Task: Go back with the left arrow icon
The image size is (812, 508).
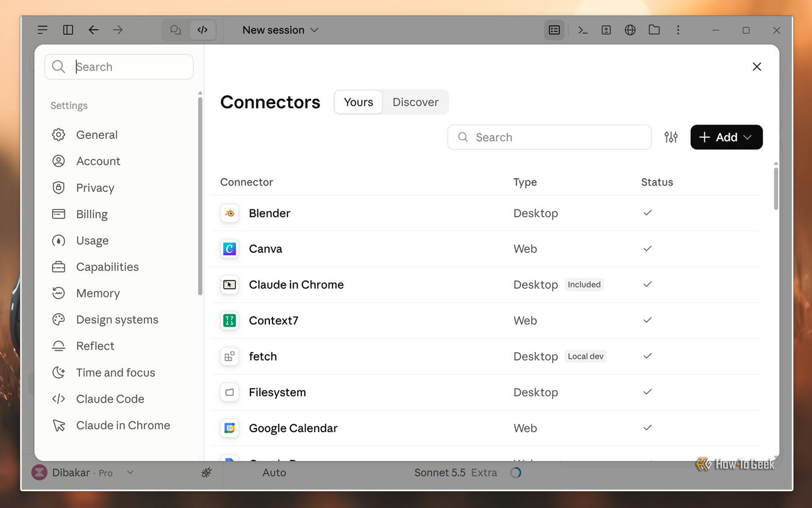Action: pos(93,29)
